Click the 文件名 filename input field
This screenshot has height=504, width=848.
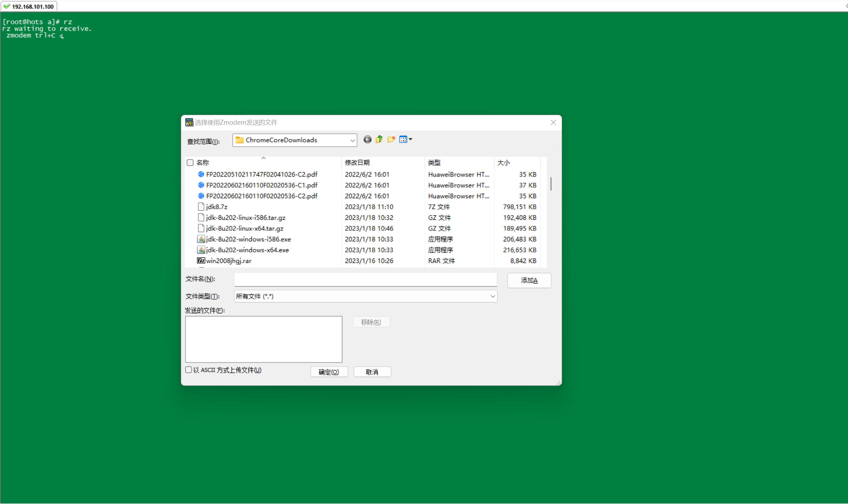[365, 279]
